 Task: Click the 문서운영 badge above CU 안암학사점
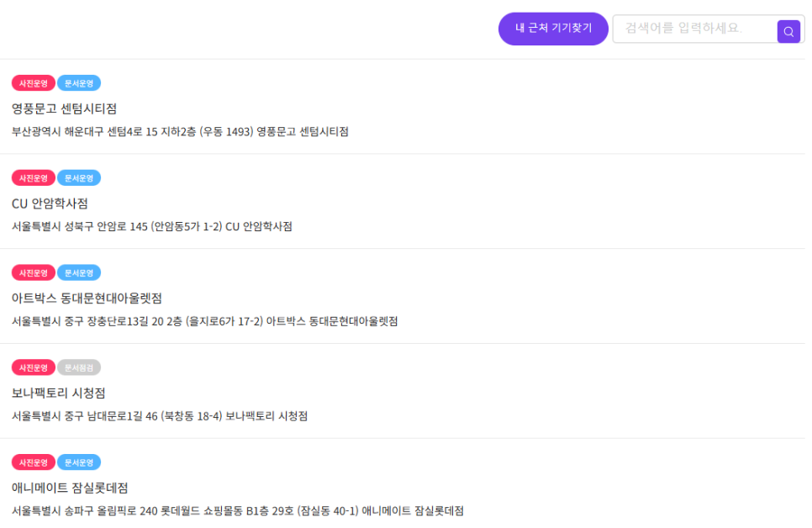(x=79, y=178)
